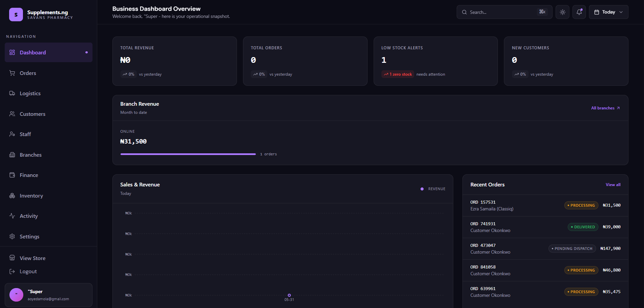
Task: Click the "Super profile card
Action: coord(49,295)
